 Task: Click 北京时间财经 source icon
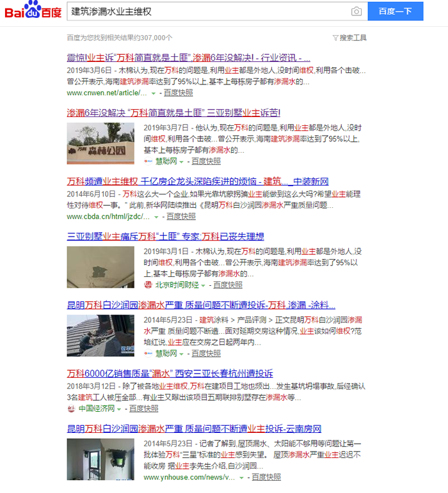pyautogui.click(x=148, y=285)
